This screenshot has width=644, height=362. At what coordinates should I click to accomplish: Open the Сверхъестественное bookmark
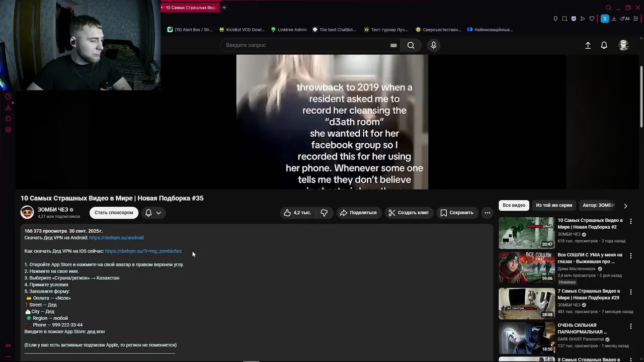[438, 30]
